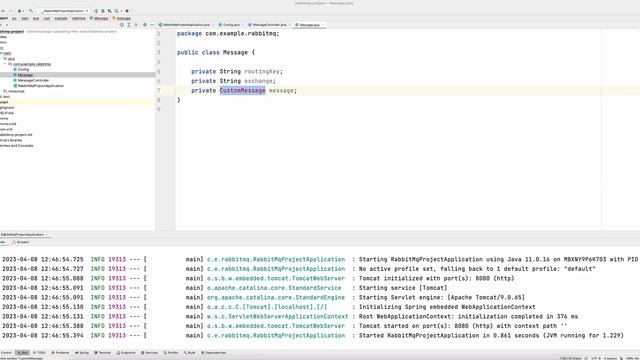Image resolution: width=640 pixels, height=360 pixels.
Task: Click the red Stop button in toolbar
Action: pos(127,11)
